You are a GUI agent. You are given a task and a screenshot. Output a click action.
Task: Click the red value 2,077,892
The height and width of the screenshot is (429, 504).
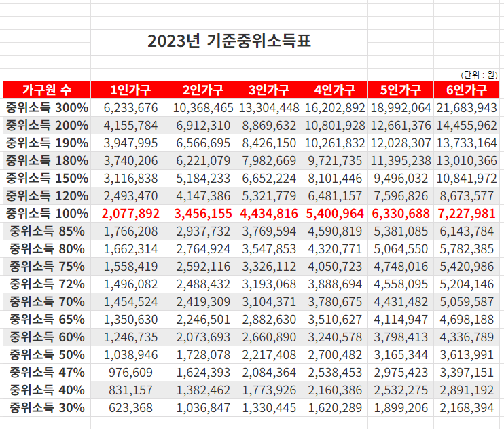(x=130, y=214)
